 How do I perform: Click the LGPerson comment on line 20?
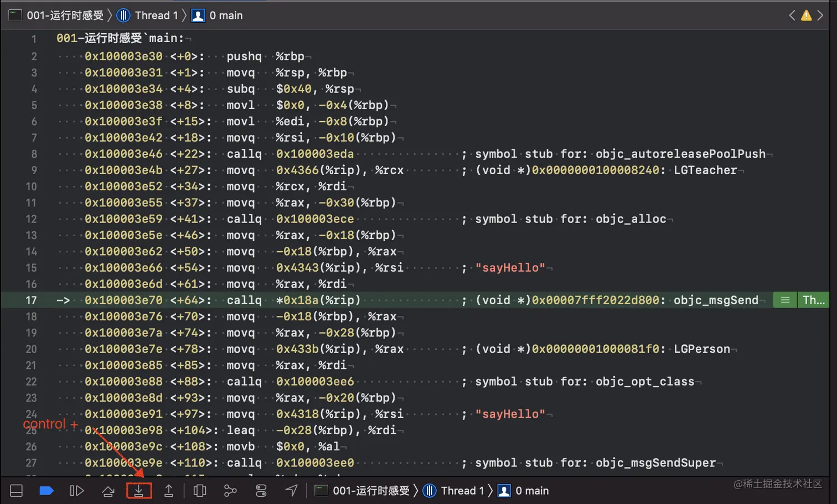(x=701, y=349)
